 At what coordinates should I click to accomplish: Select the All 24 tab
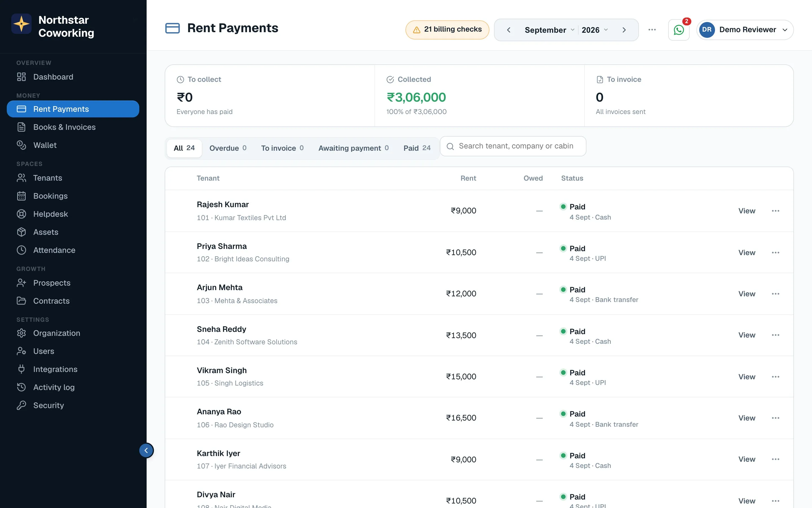184,148
